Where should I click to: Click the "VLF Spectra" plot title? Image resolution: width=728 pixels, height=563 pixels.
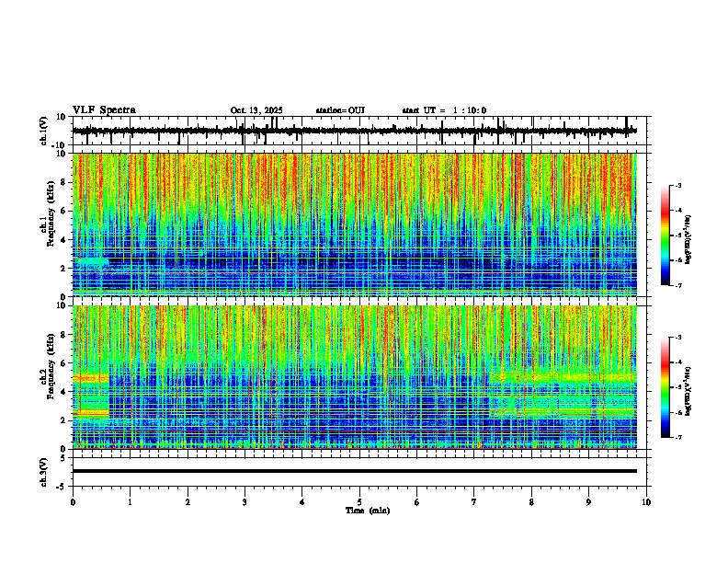click(104, 110)
